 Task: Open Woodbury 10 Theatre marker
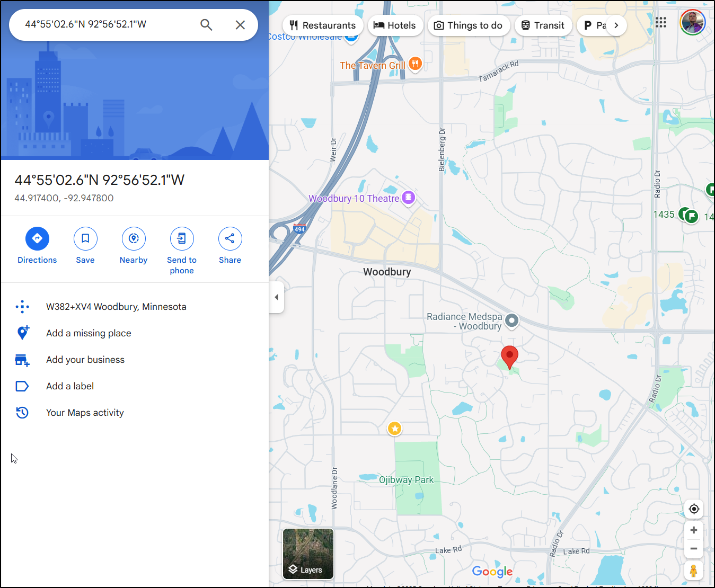[x=408, y=198]
